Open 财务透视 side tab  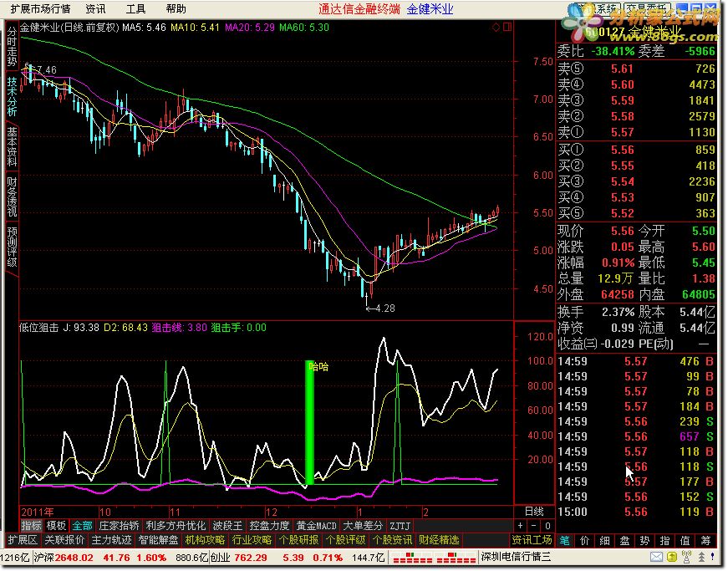click(x=12, y=196)
